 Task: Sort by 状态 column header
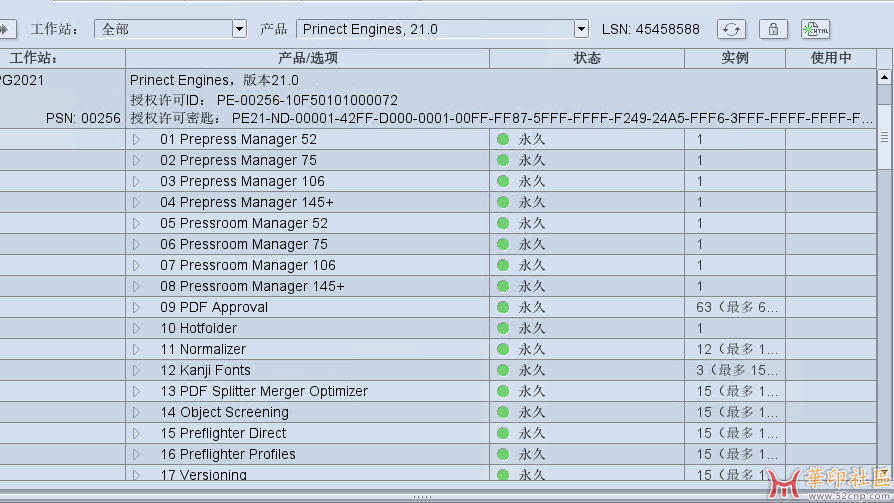pos(587,58)
